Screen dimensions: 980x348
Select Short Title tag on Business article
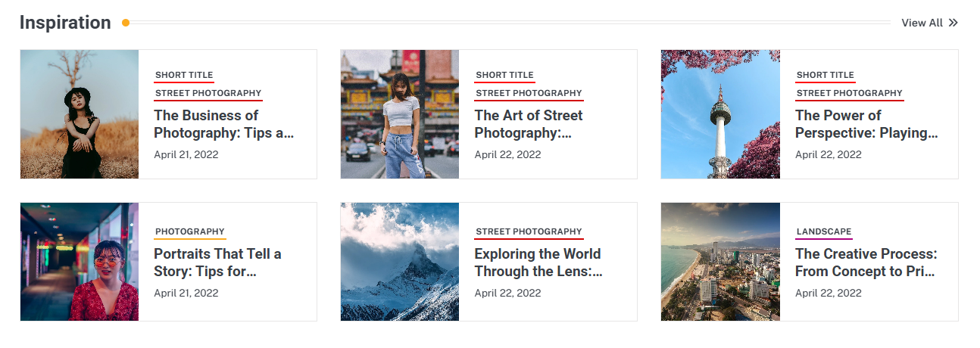coord(184,75)
